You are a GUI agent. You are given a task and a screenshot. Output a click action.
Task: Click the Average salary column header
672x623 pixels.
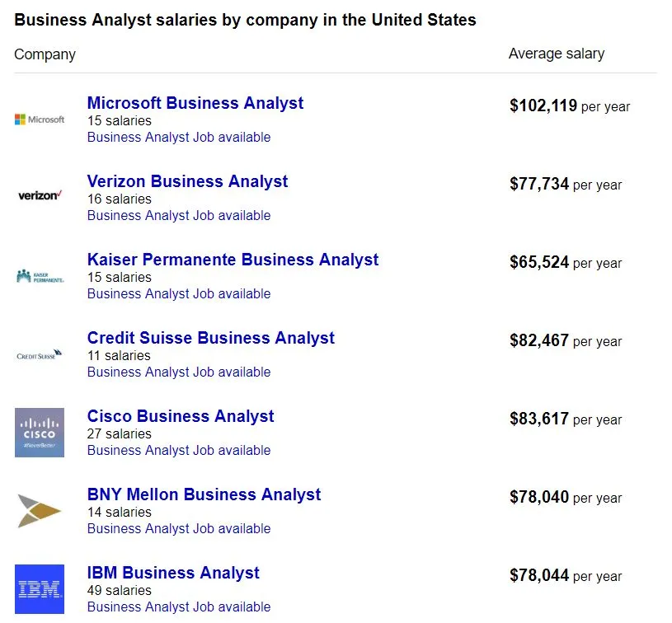pyautogui.click(x=557, y=54)
